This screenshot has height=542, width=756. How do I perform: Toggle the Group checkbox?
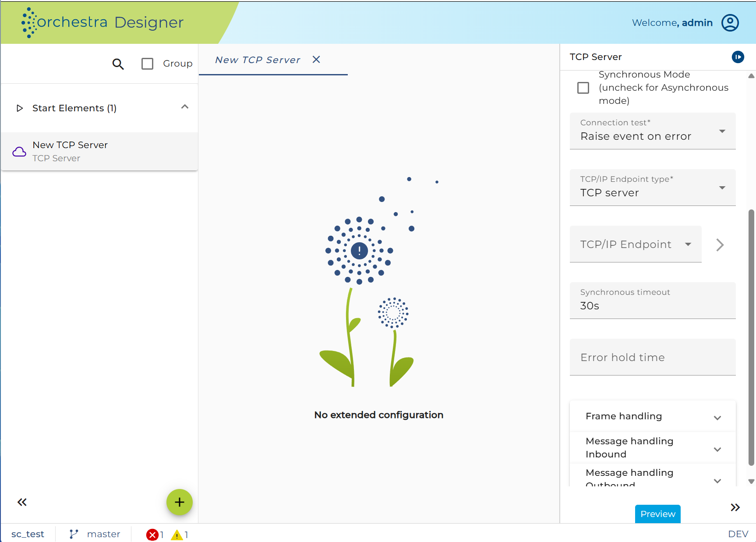(x=147, y=64)
